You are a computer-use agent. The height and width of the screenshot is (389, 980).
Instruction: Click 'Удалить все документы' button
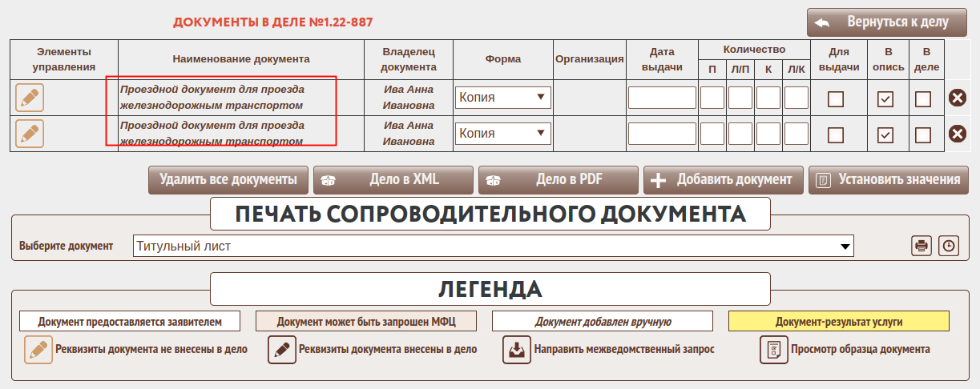(x=228, y=180)
